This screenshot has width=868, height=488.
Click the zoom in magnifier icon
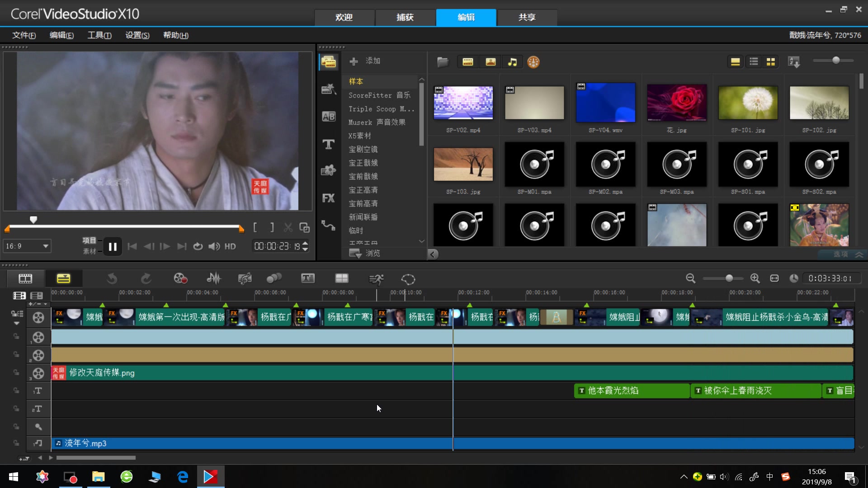point(755,278)
